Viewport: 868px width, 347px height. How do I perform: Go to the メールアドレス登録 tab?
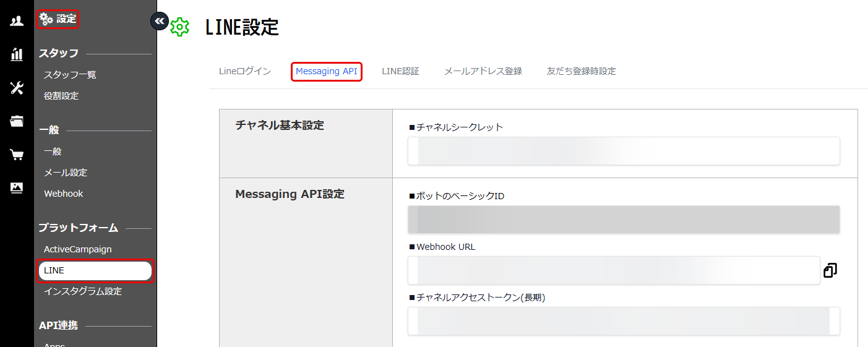[483, 71]
